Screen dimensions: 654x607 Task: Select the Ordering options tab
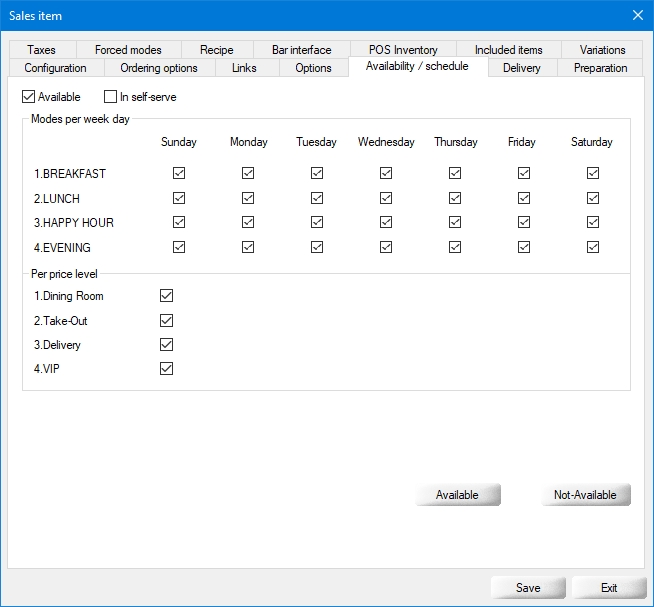point(158,68)
